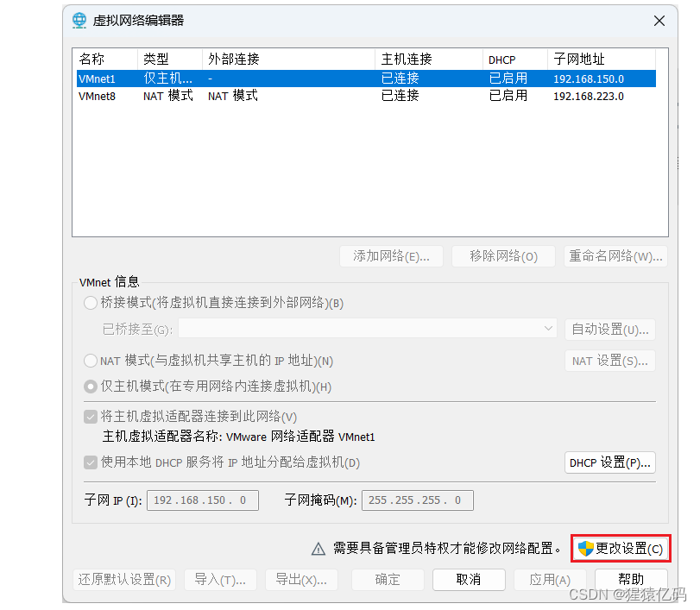Open the 已桥接至 dropdown
Viewport: 700px width, 610px height.
(x=368, y=329)
